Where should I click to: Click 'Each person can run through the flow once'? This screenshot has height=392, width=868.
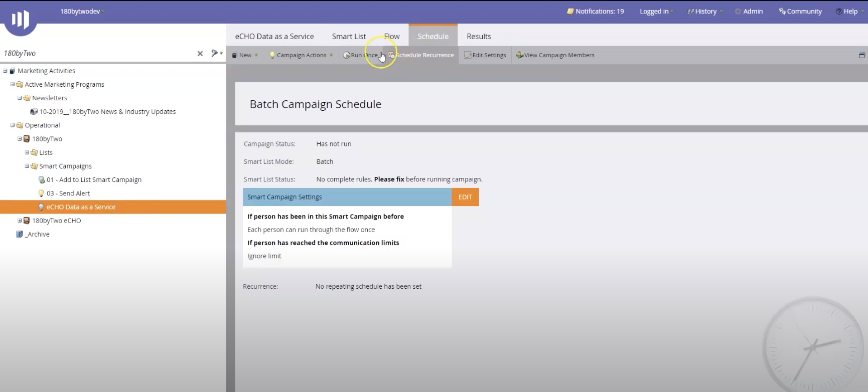point(311,230)
